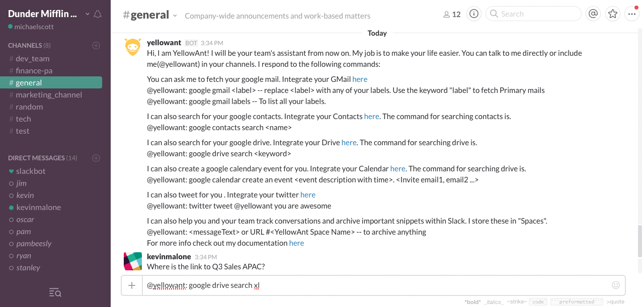
Task: Show channel details info icon
Action: [x=473, y=14]
